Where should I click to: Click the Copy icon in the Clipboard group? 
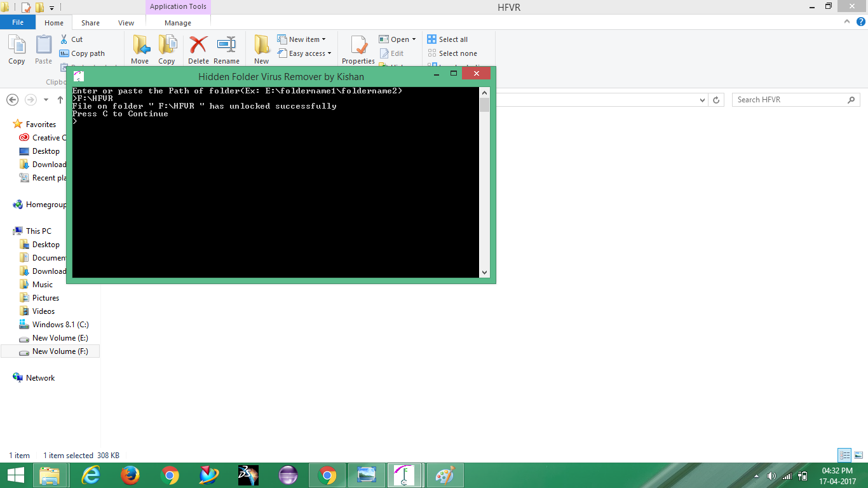[x=17, y=45]
